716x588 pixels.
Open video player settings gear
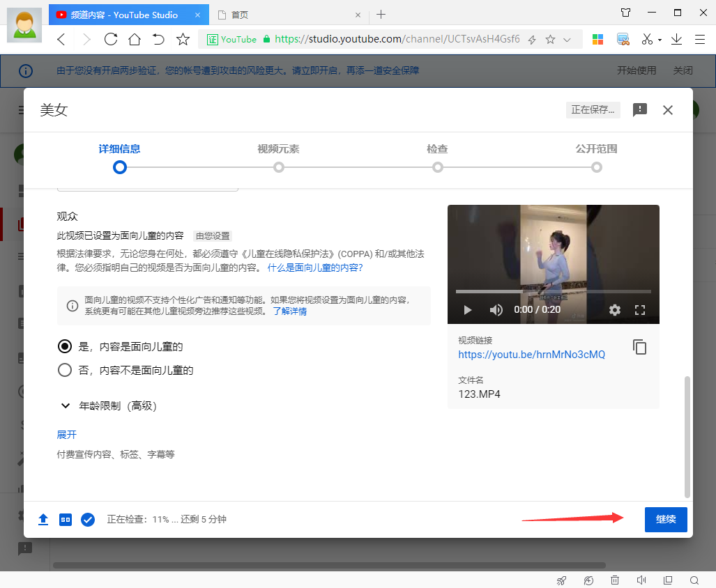coord(615,310)
